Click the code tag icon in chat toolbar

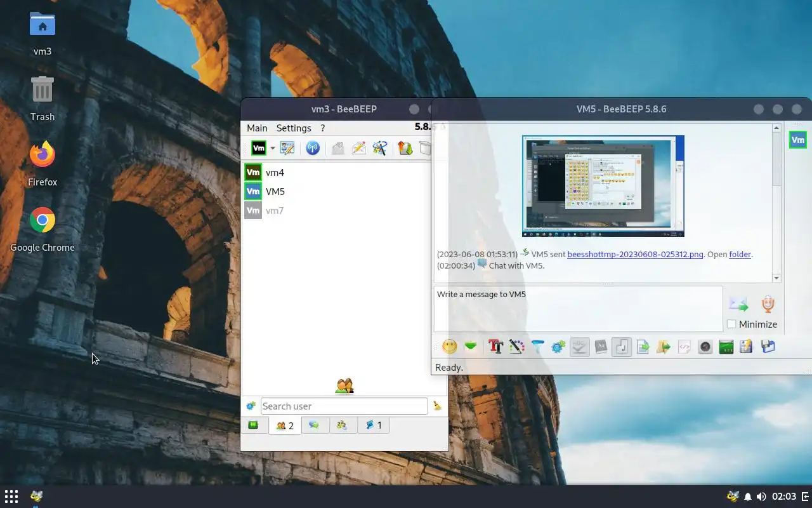coord(684,347)
